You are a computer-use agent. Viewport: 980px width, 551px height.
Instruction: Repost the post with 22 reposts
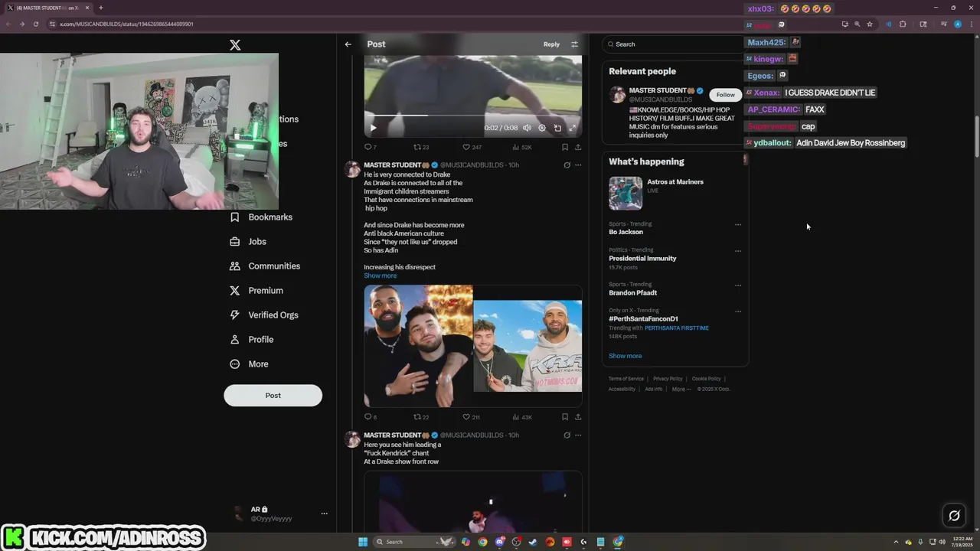tap(421, 417)
